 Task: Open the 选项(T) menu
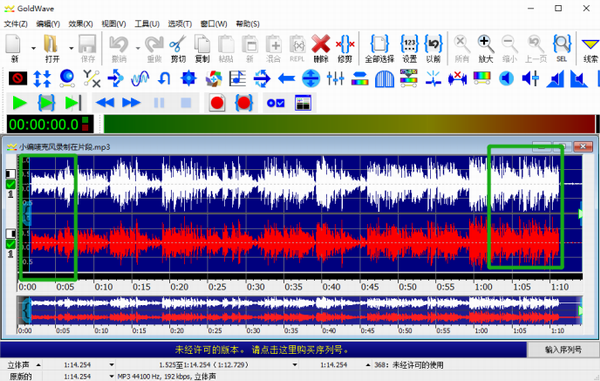(180, 24)
